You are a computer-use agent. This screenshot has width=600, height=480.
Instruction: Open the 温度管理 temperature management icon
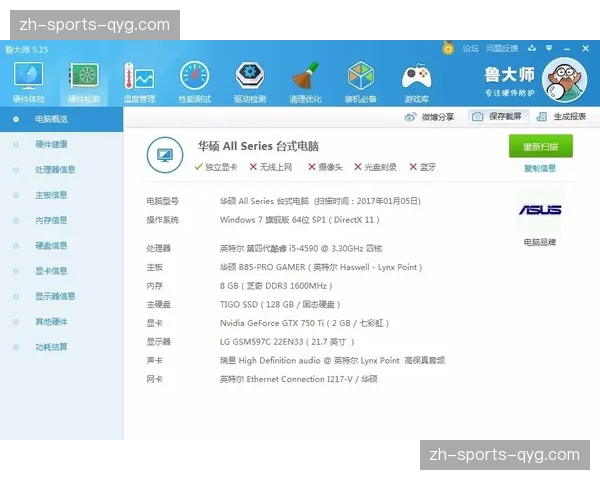tap(139, 82)
